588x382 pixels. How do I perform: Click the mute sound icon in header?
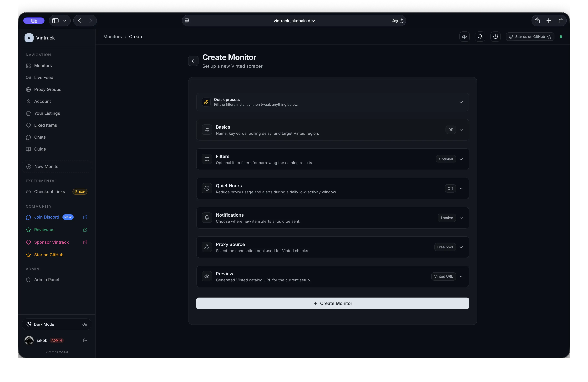pyautogui.click(x=464, y=37)
